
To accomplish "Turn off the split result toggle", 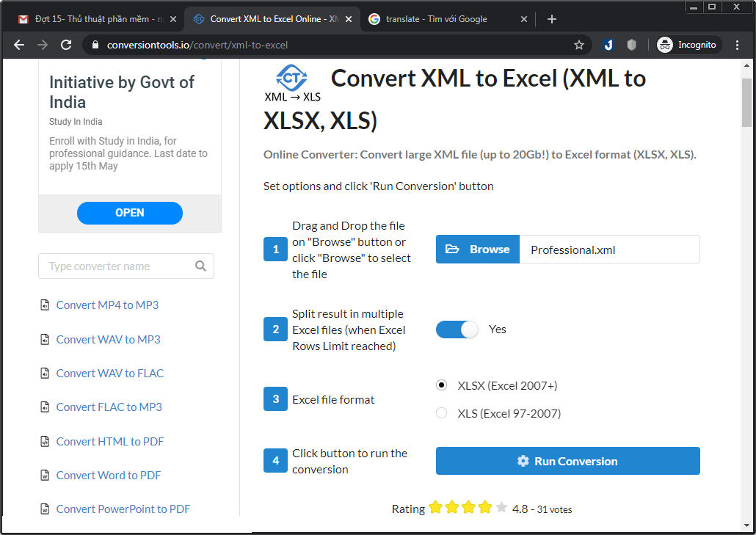I will click(x=457, y=330).
